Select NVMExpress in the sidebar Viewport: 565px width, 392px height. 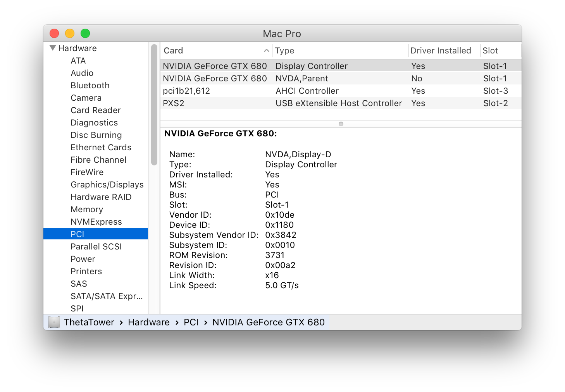(96, 222)
